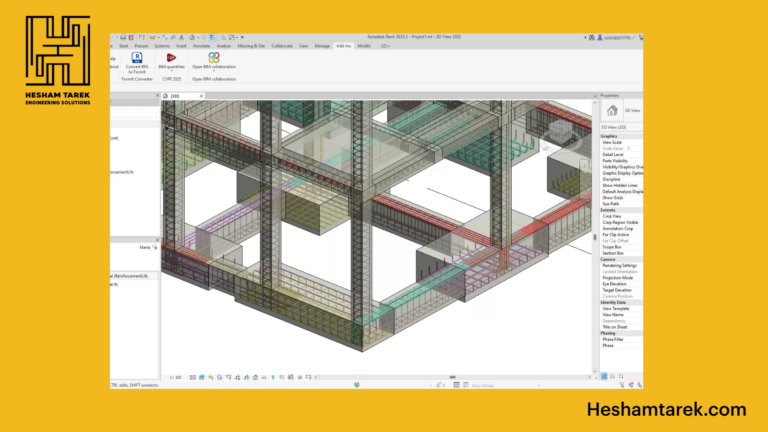This screenshot has width=768, height=432.
Task: Click the Aligned Dimension tool in quick access toolbar
Action: pyautogui.click(x=165, y=37)
